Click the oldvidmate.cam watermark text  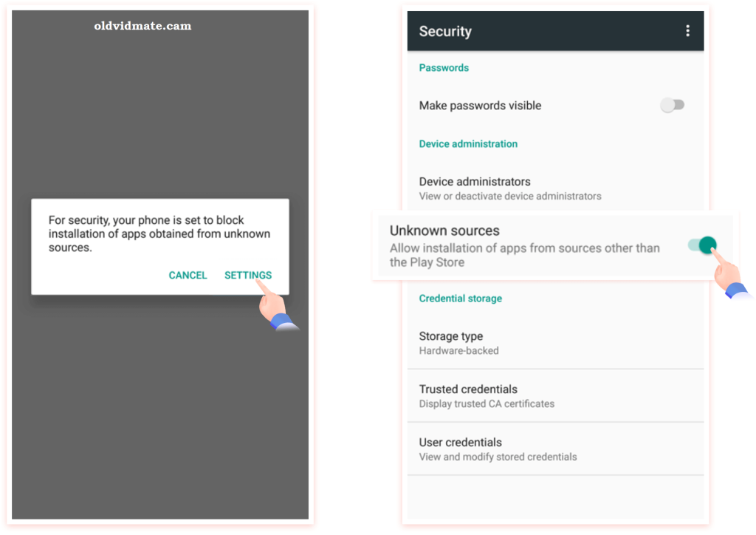pos(142,26)
